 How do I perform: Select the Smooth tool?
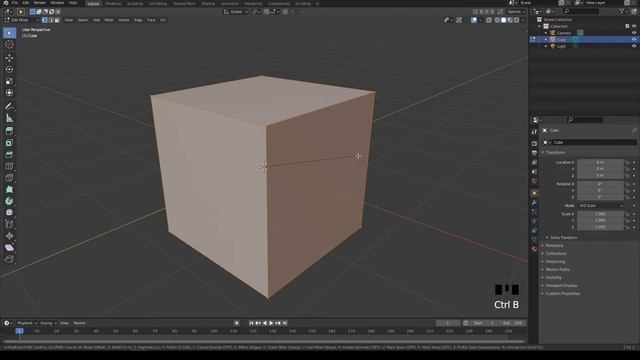[9, 213]
